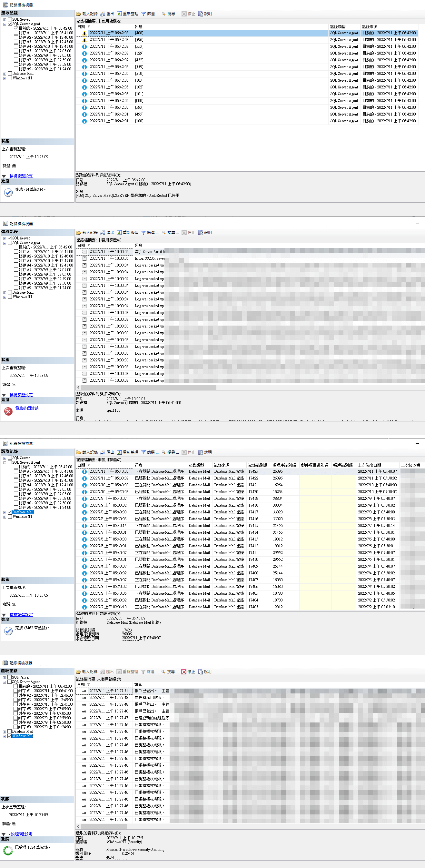The height and width of the screenshot is (868, 425).
Task: Open the 發生多個錯誤 link
Action: 27,408
